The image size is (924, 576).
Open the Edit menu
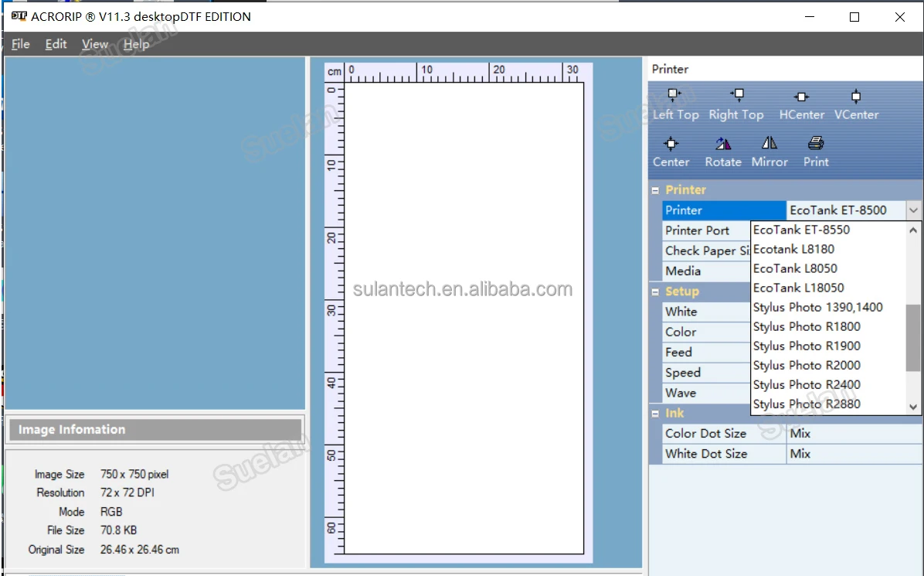click(x=56, y=44)
